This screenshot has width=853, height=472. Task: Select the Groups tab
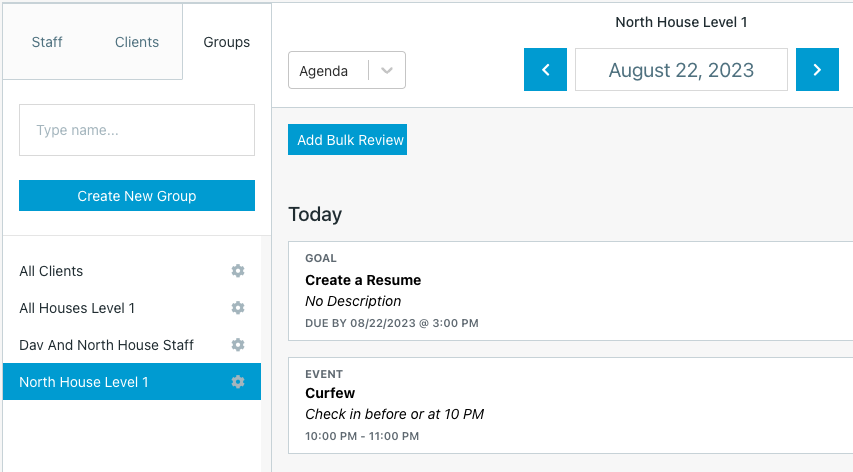[x=226, y=42]
